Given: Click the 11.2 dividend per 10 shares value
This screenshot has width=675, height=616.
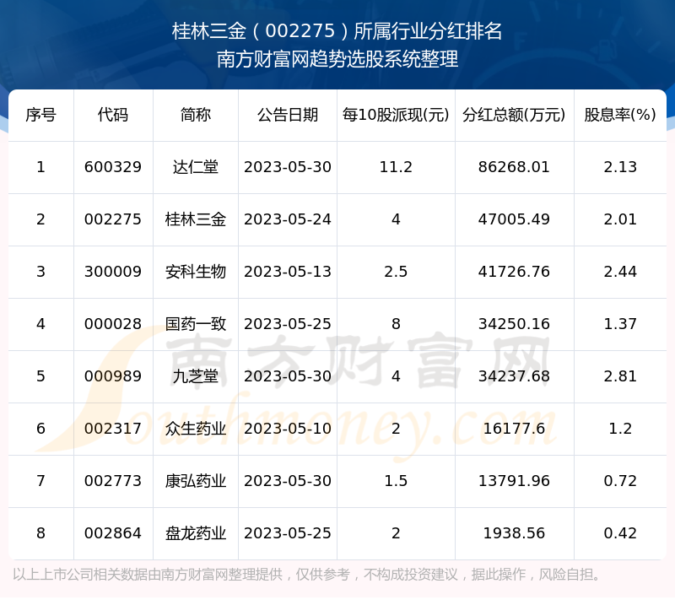Looking at the screenshot, I should click(396, 167).
